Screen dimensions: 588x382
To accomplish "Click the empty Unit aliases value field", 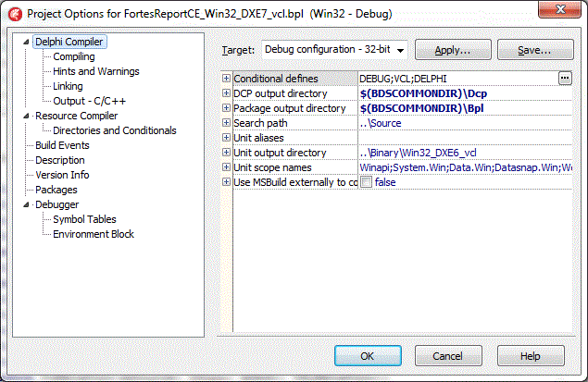I will coord(465,138).
